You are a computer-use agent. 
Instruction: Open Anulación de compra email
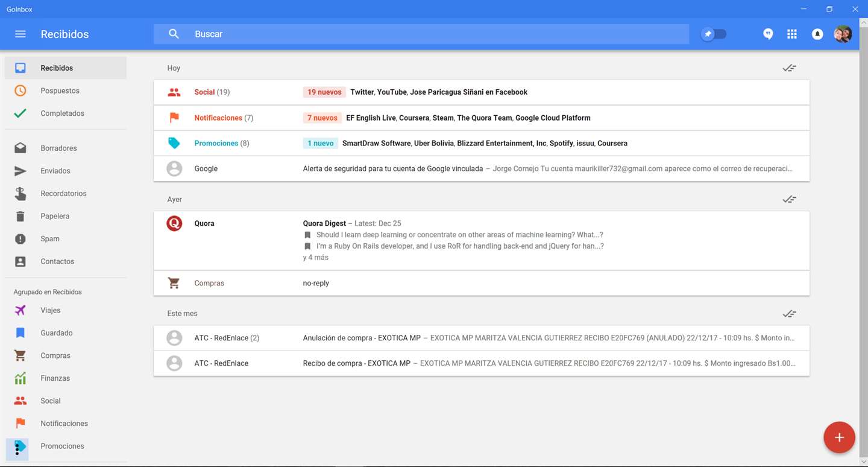click(x=482, y=338)
